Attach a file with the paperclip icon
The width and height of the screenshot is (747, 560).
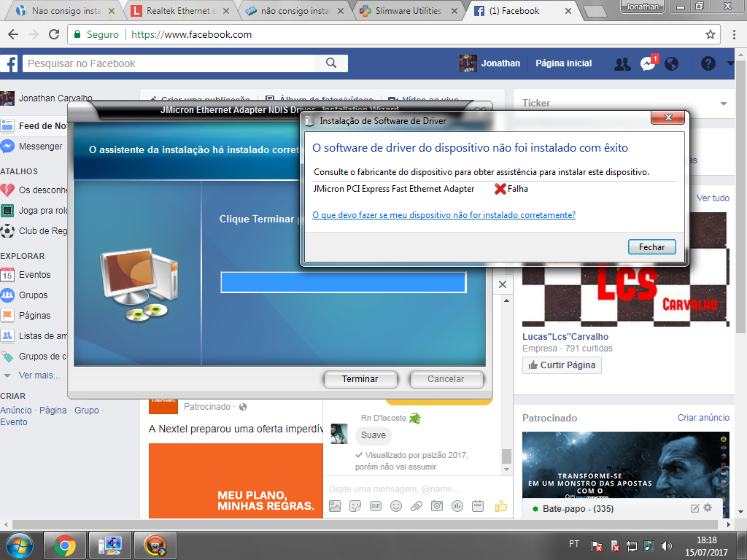coord(417,506)
